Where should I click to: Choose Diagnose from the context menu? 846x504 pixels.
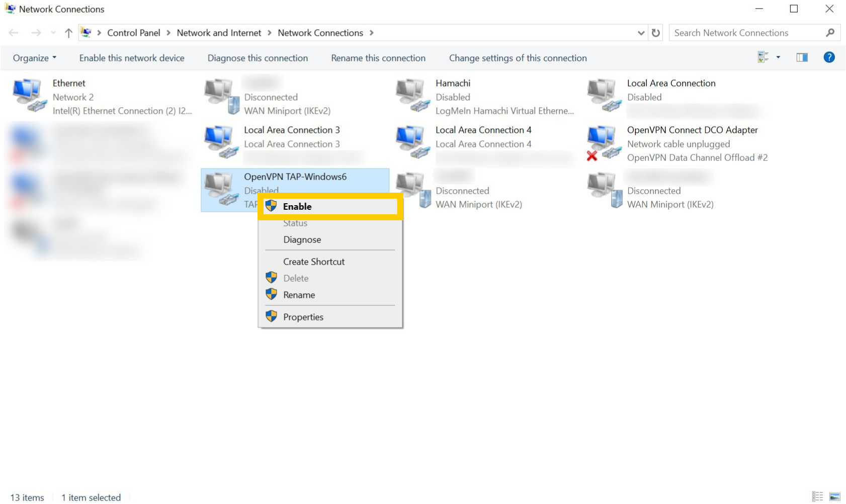coord(302,240)
